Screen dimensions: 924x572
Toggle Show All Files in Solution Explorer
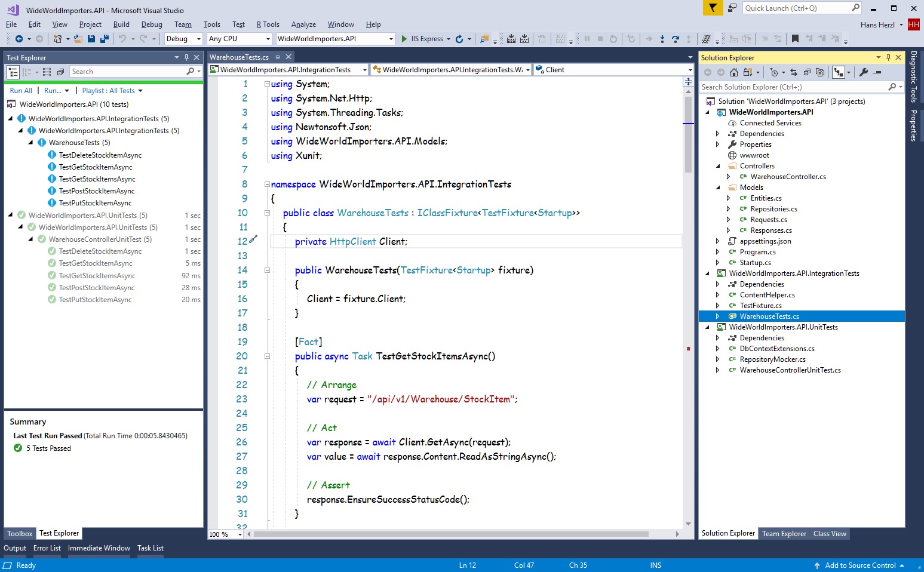pos(820,72)
